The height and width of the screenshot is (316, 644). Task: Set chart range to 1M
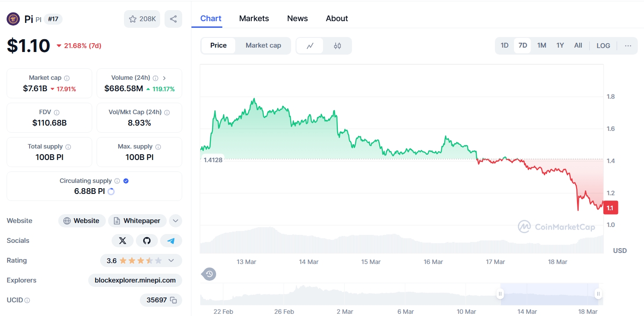click(542, 45)
